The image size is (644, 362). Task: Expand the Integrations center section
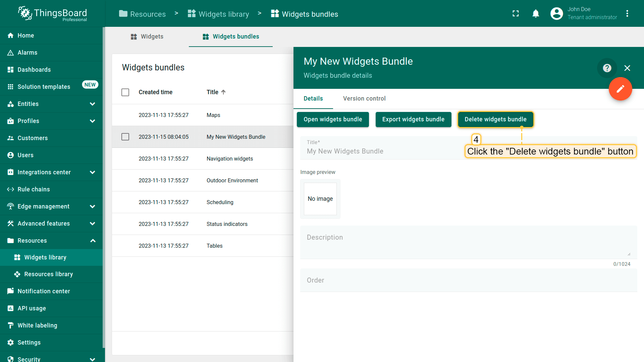[93, 172]
